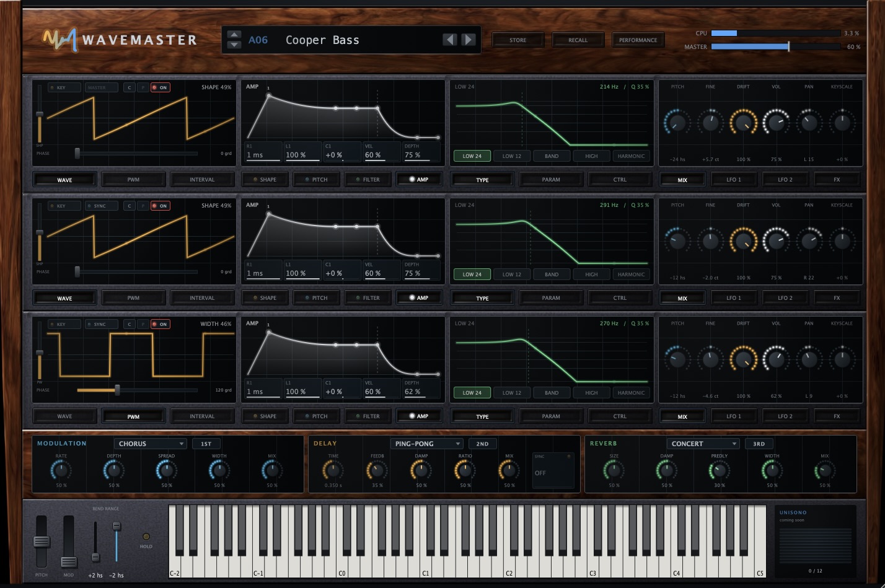Image resolution: width=885 pixels, height=588 pixels.
Task: Show the PITCH envelope tab in the second oscillator row
Action: coord(315,298)
